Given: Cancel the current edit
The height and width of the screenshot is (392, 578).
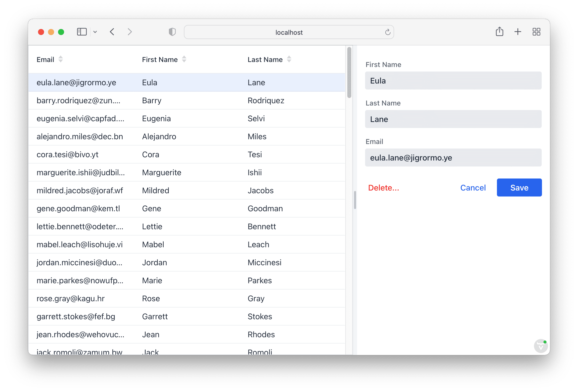Looking at the screenshot, I should coord(473,187).
